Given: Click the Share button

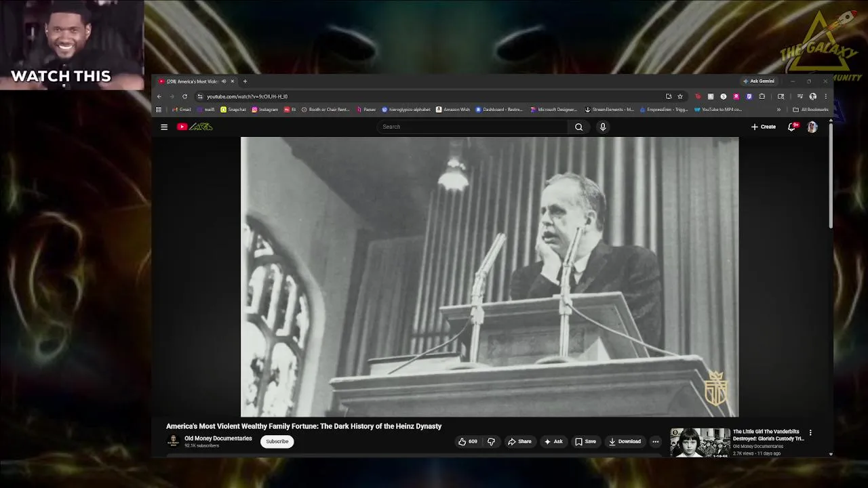Looking at the screenshot, I should (519, 441).
